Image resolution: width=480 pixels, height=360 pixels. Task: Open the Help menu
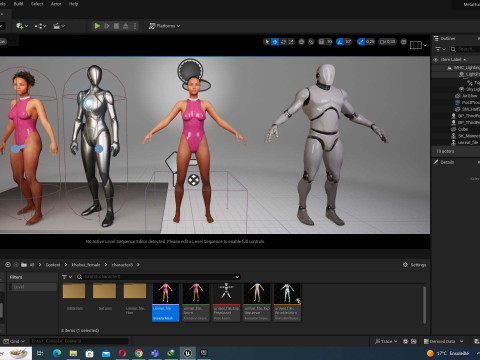click(x=73, y=4)
